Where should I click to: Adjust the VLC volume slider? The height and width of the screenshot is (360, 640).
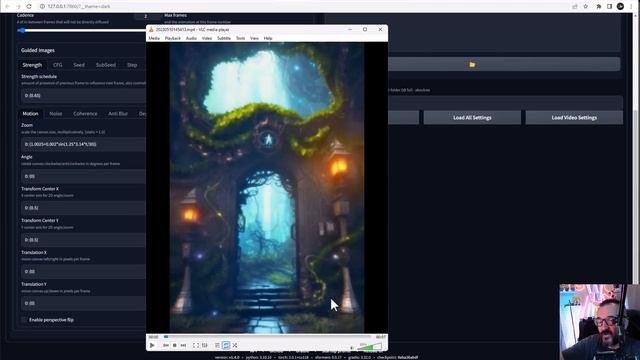371,347
